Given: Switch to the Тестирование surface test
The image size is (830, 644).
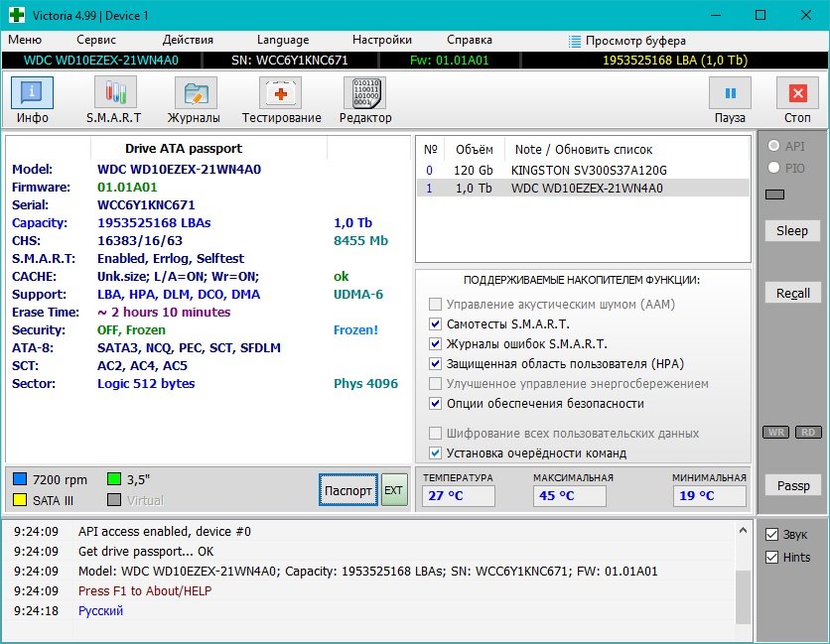Looking at the screenshot, I should point(281,100).
